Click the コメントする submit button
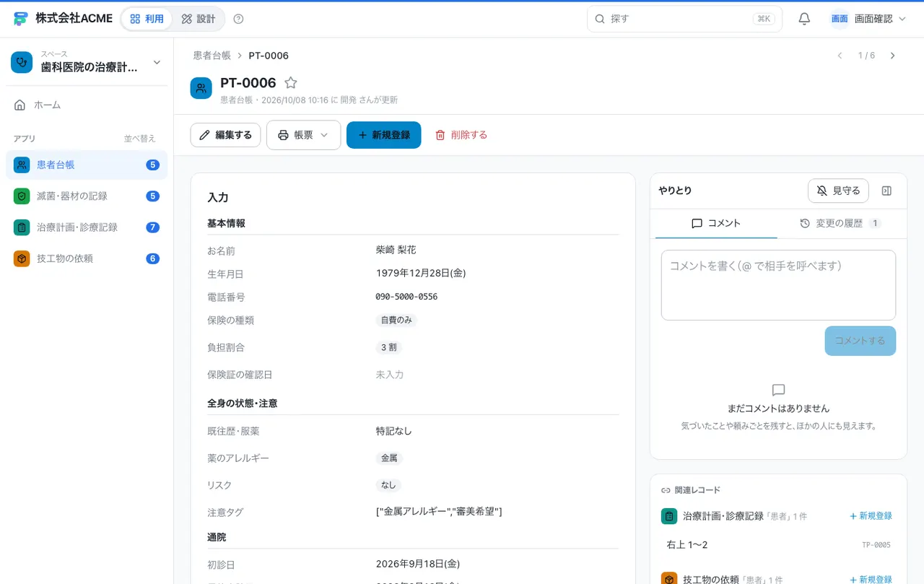This screenshot has width=924, height=584. [x=860, y=341]
